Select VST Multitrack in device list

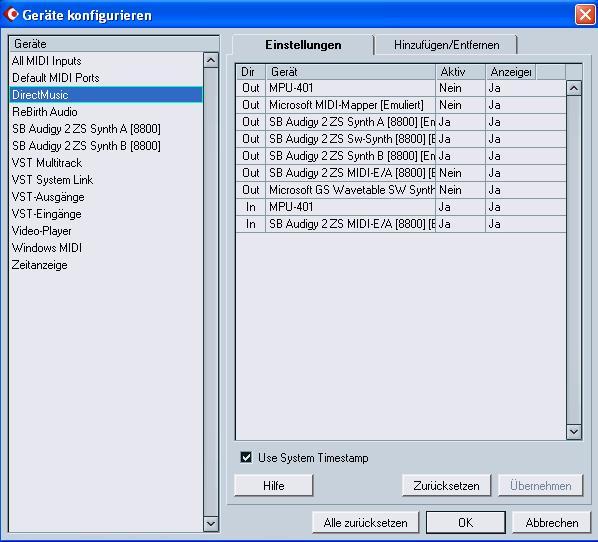coord(106,163)
